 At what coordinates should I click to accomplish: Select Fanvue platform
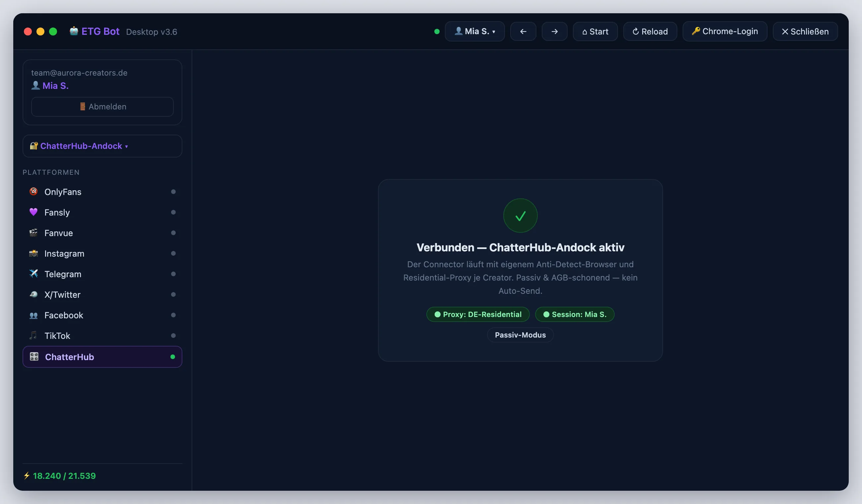(102, 233)
